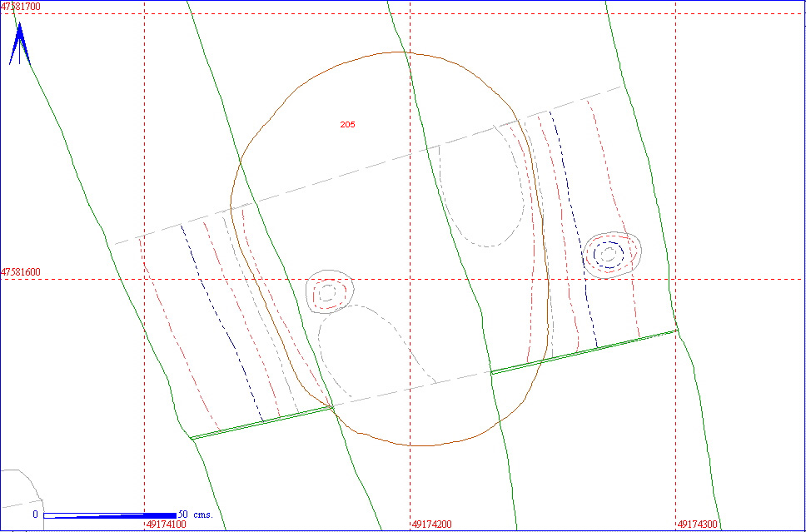Click the coordinate label 49174200
The height and width of the screenshot is (532, 806).
[x=432, y=525]
